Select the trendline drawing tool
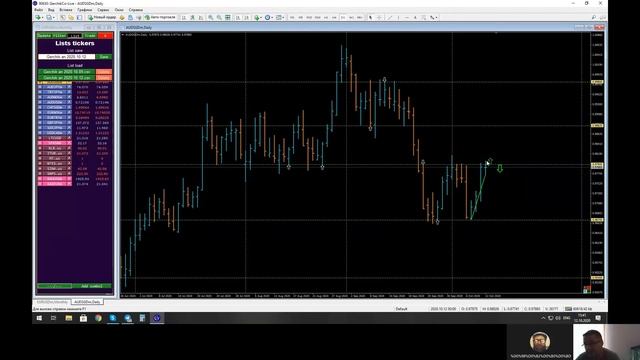The image size is (640, 360). pyautogui.click(x=389, y=18)
